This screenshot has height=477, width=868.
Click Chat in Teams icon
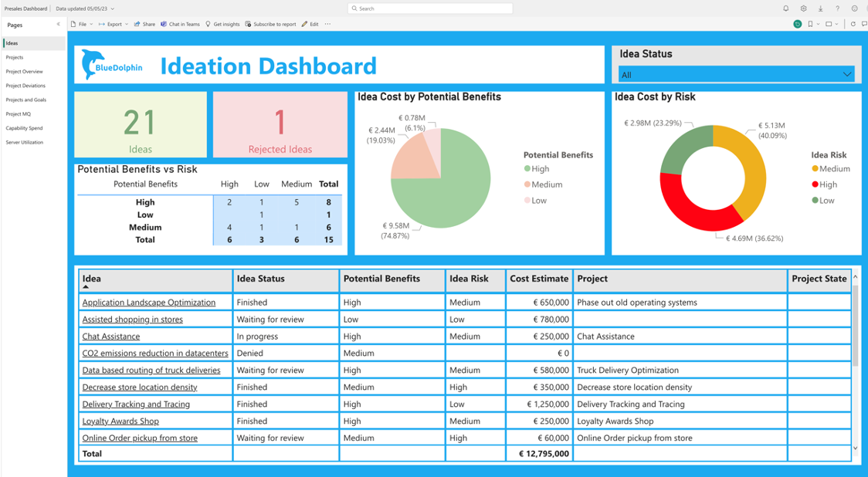coord(180,24)
